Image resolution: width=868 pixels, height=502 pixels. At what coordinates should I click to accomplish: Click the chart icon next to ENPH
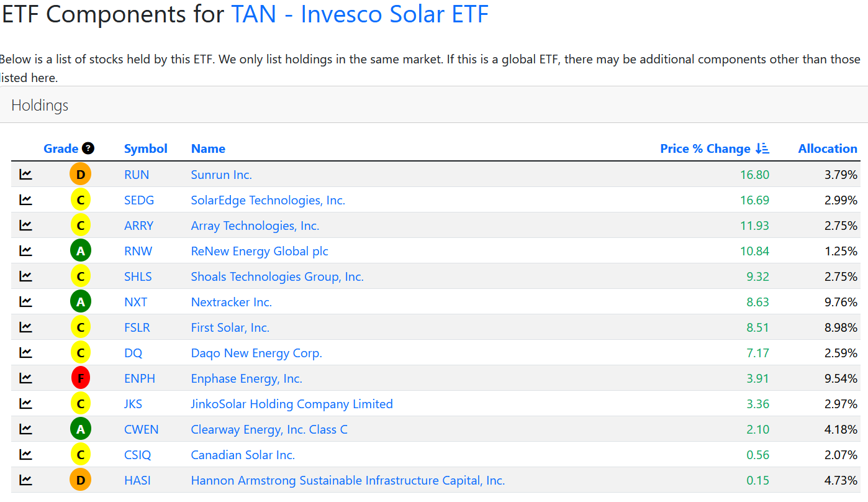[x=25, y=378]
